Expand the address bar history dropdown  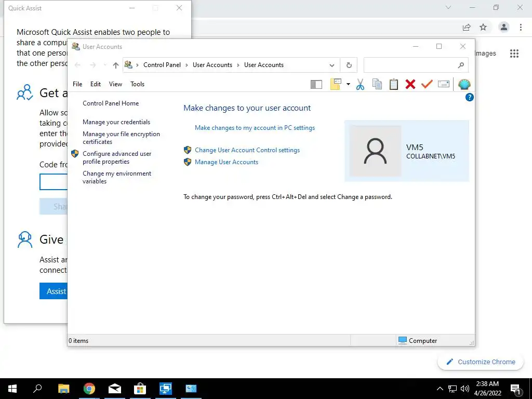pyautogui.click(x=332, y=65)
